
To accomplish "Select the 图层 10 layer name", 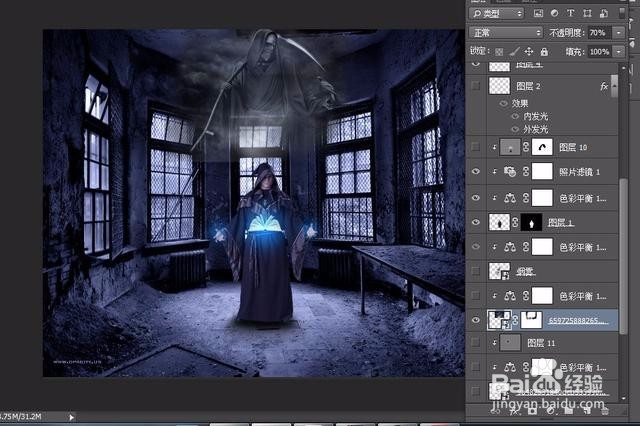I will click(573, 147).
